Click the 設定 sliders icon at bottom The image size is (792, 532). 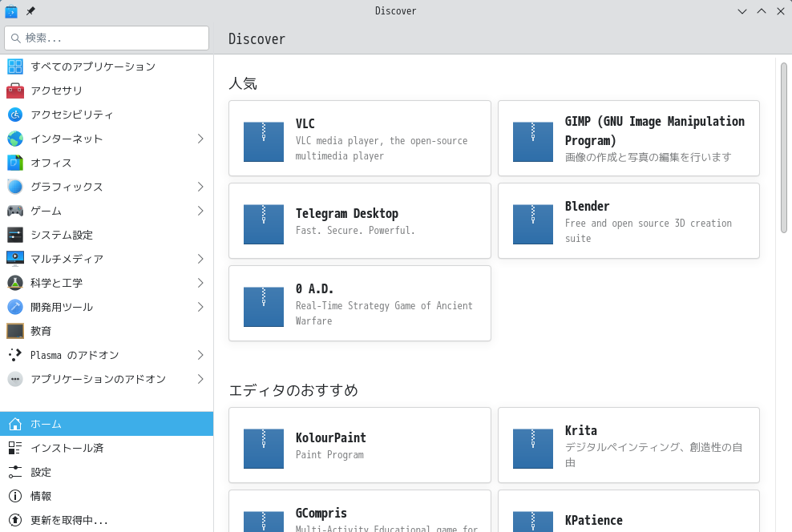15,472
